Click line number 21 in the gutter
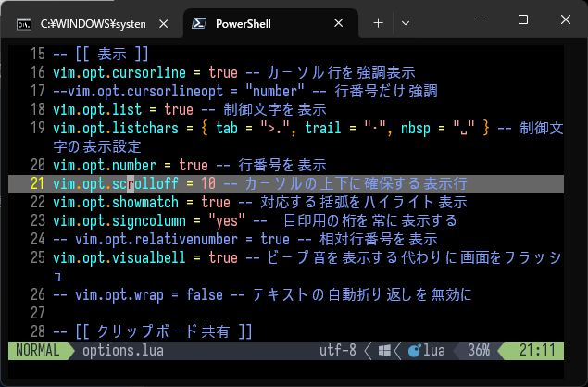This screenshot has width=588, height=387. pyautogui.click(x=37, y=183)
